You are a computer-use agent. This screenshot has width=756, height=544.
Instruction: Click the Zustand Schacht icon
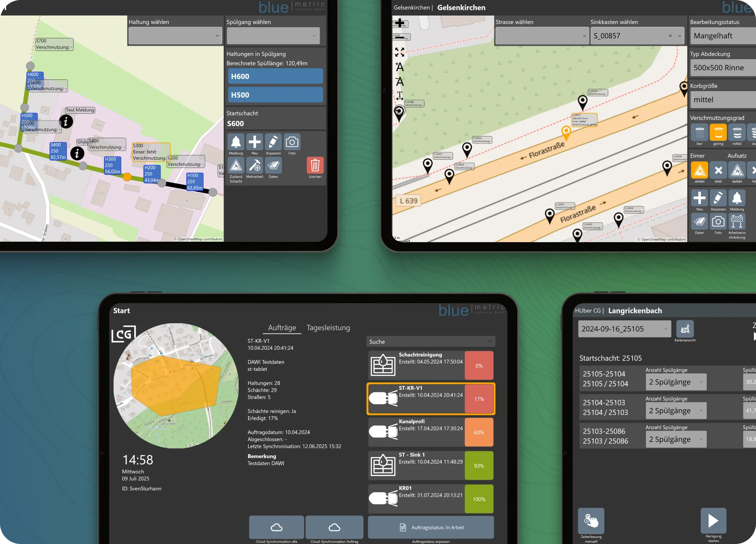click(236, 165)
